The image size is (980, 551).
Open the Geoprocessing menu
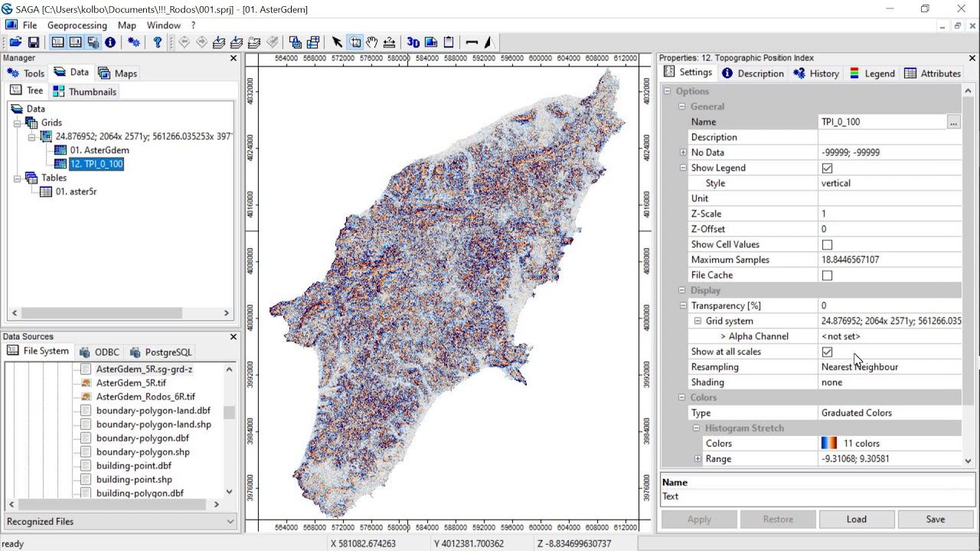[77, 25]
